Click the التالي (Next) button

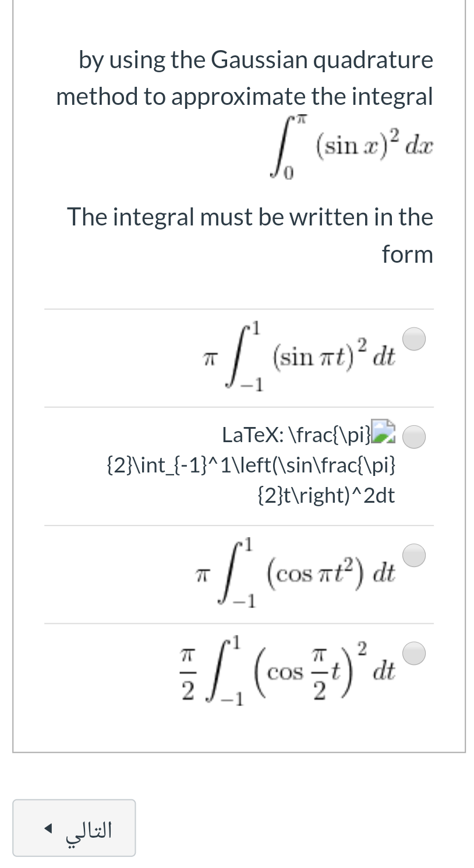(x=73, y=827)
